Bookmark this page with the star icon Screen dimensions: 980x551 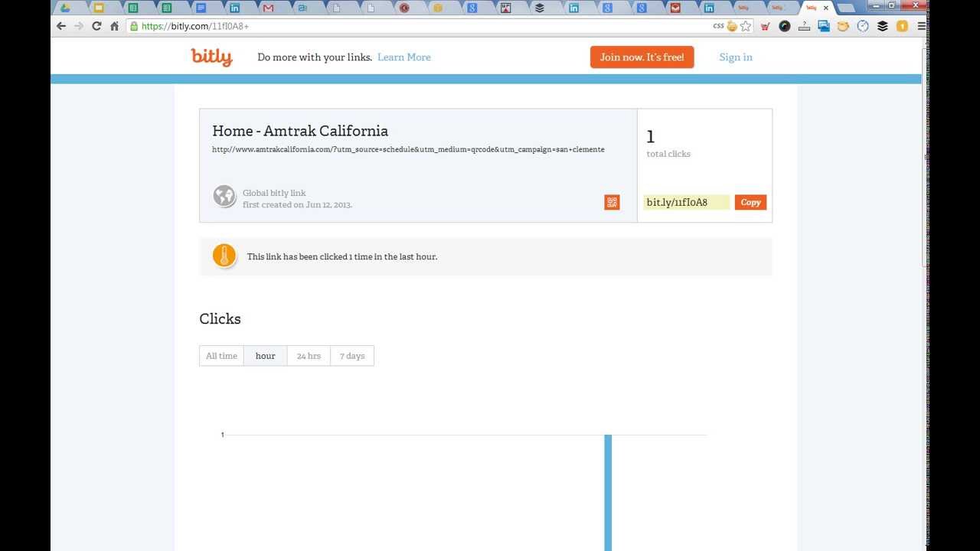746,26
